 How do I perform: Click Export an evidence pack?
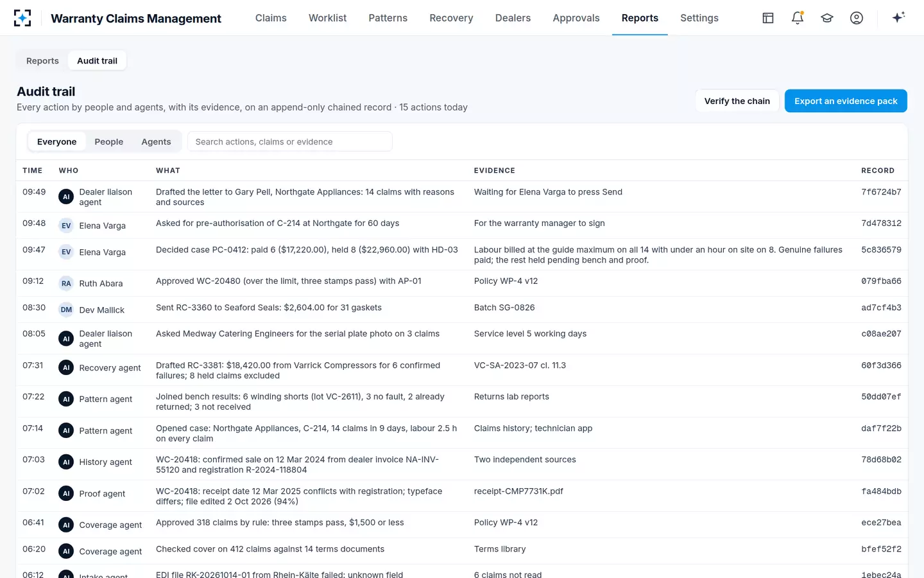tap(846, 101)
